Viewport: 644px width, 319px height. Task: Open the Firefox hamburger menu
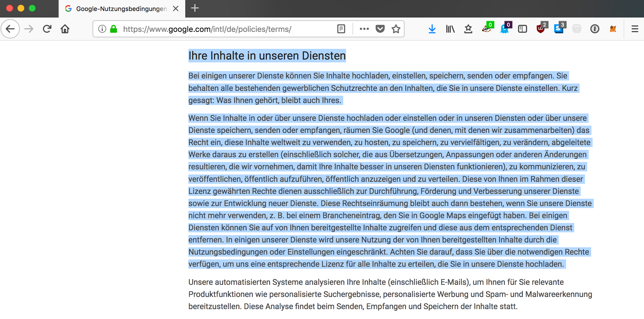click(635, 29)
